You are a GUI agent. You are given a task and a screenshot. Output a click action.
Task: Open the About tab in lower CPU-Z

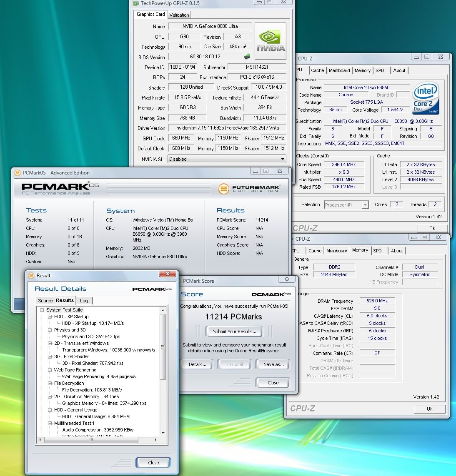click(397, 251)
